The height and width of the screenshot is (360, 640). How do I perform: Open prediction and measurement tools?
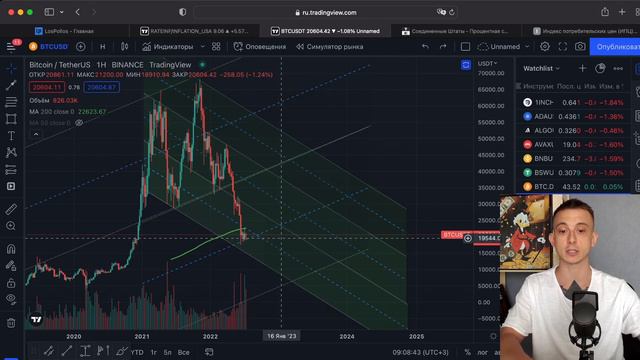pyautogui.click(x=11, y=169)
